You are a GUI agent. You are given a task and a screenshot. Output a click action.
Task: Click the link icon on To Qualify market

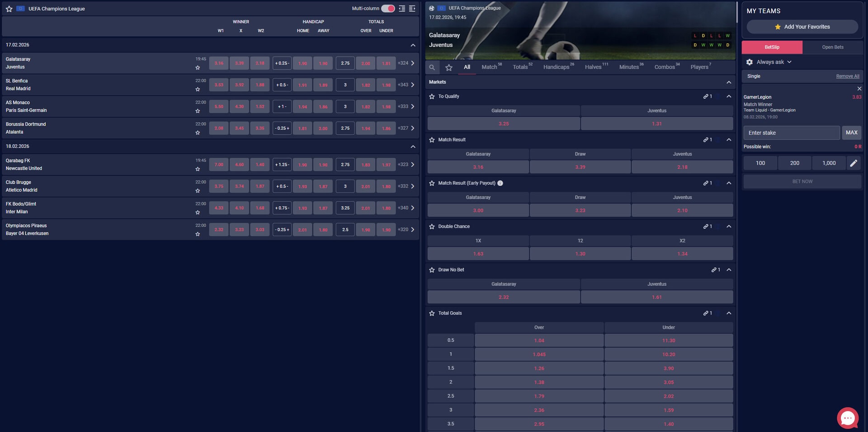706,96
